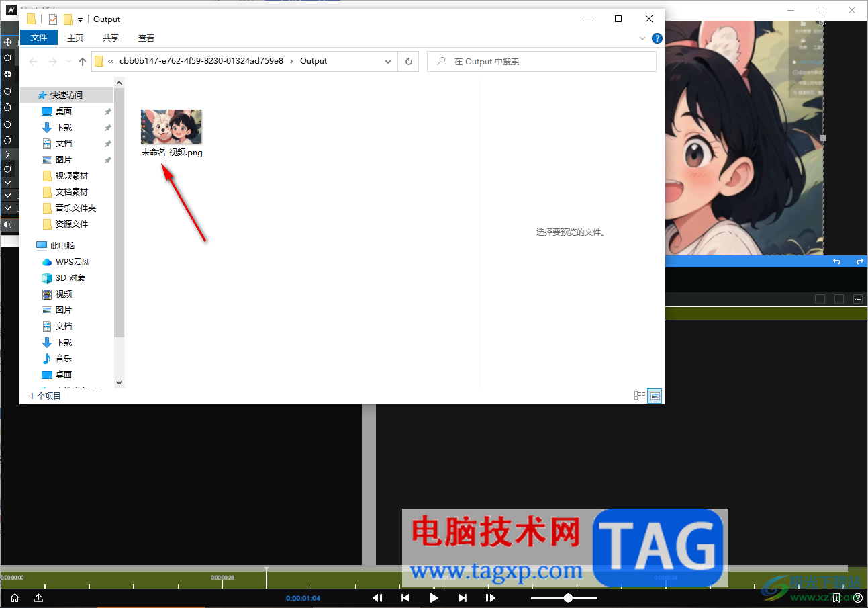Viewport: 868px width, 608px height.
Task: Select 快速访问 in the navigation pane
Action: coord(66,95)
